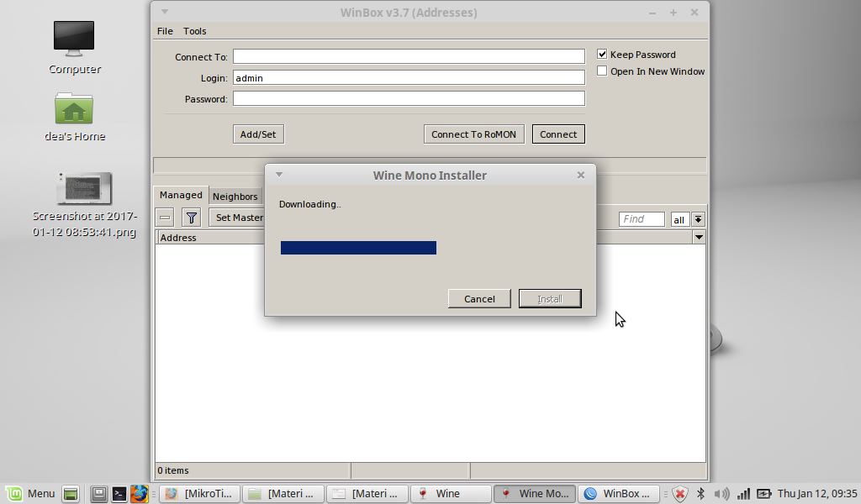The width and height of the screenshot is (861, 504).
Task: Open the Linux Mint Menu button
Action: tap(31, 494)
